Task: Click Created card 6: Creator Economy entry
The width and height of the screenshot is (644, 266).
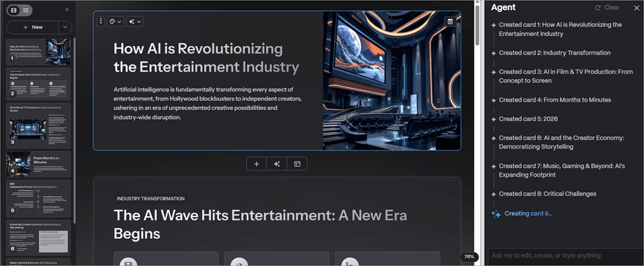Action: 561,142
